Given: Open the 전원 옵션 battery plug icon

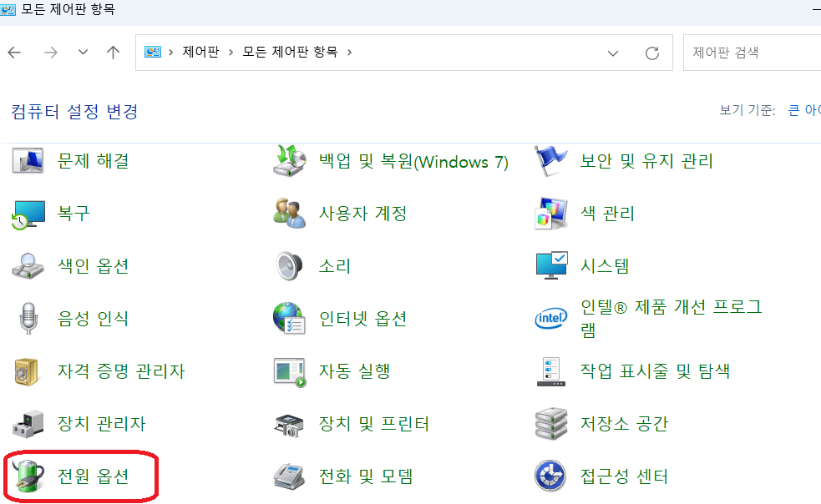Looking at the screenshot, I should (x=28, y=476).
